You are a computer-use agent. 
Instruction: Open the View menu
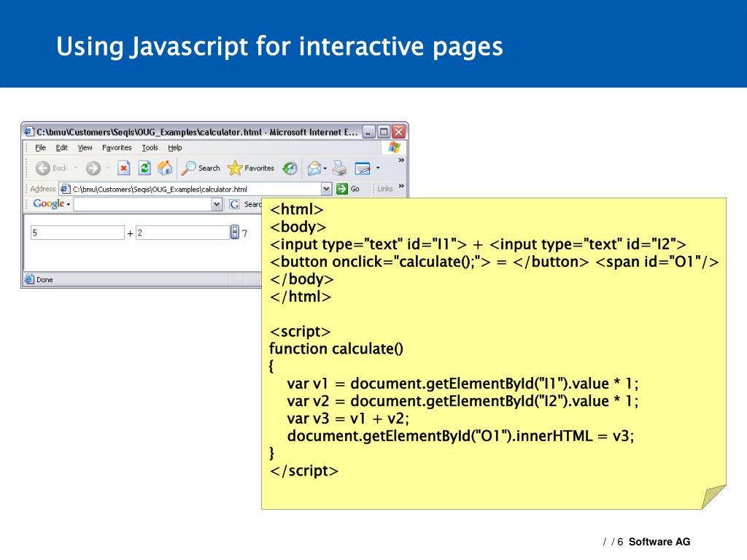pyautogui.click(x=85, y=147)
